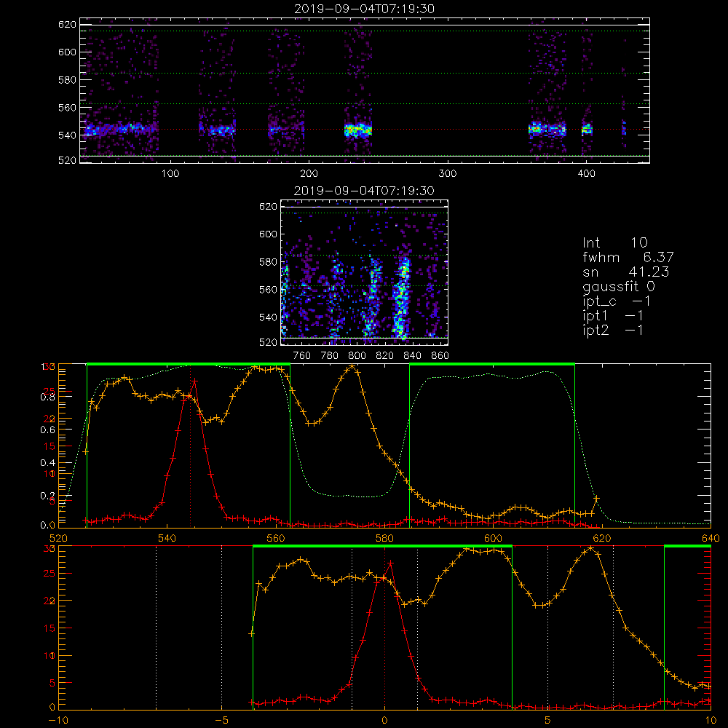Viewport: 728px width, 728px height.
Task: Click x-axis label 5 on bottom plot
Action: tap(547, 721)
